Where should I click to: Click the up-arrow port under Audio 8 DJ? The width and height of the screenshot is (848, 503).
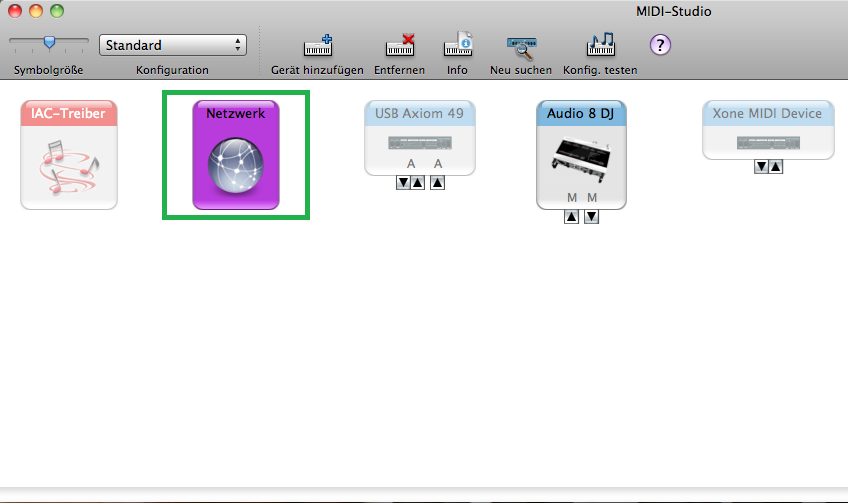point(571,217)
